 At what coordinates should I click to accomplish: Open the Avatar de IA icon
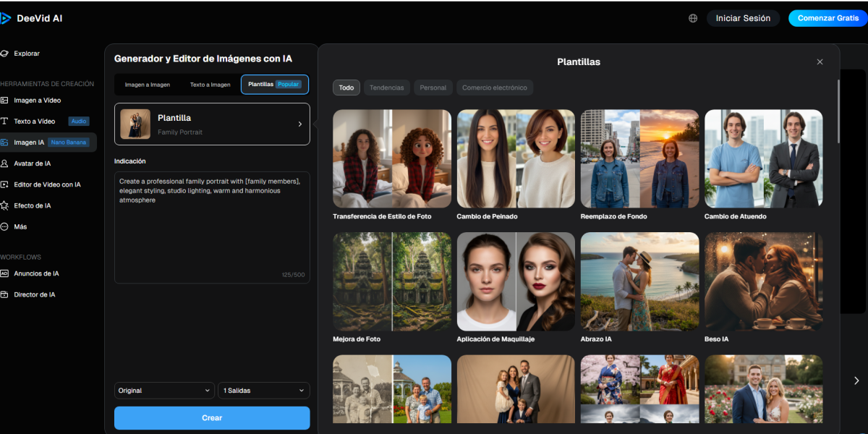click(5, 163)
